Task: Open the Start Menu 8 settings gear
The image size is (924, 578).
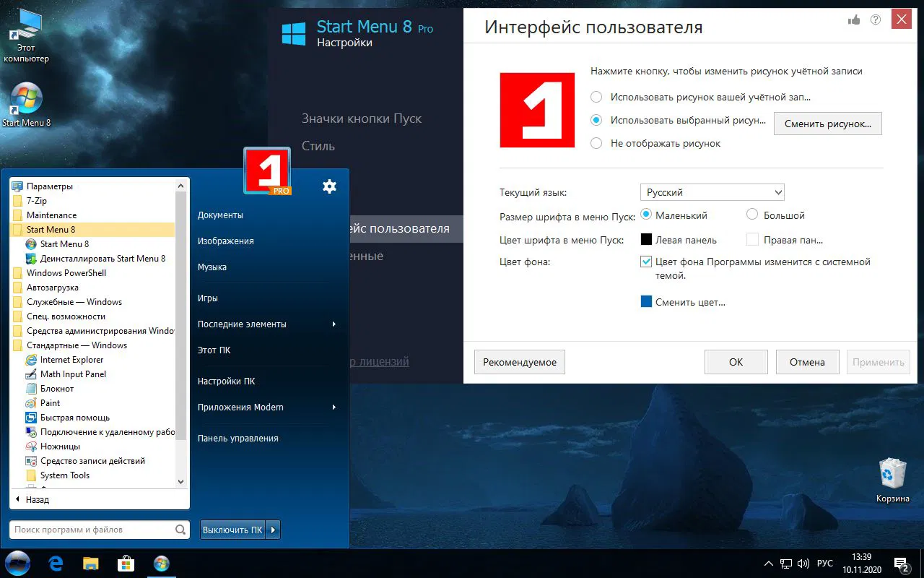Action: coord(329,186)
